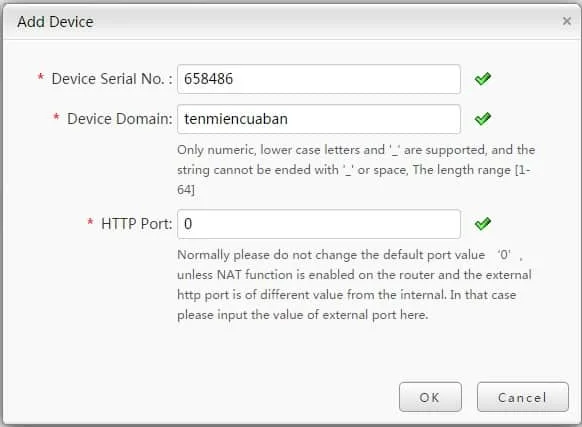Click the HTTP Port label
The width and height of the screenshot is (582, 427).
pyautogui.click(x=137, y=224)
